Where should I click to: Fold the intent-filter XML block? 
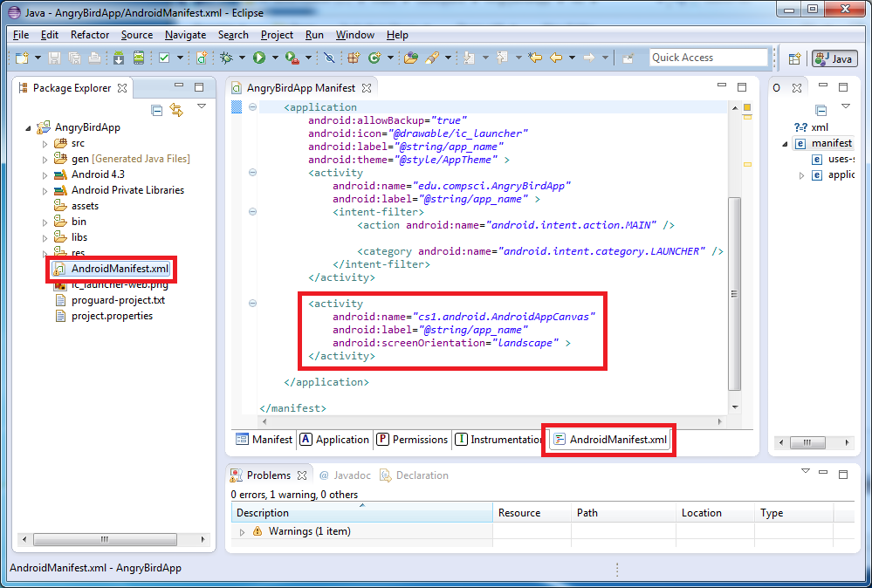click(252, 212)
